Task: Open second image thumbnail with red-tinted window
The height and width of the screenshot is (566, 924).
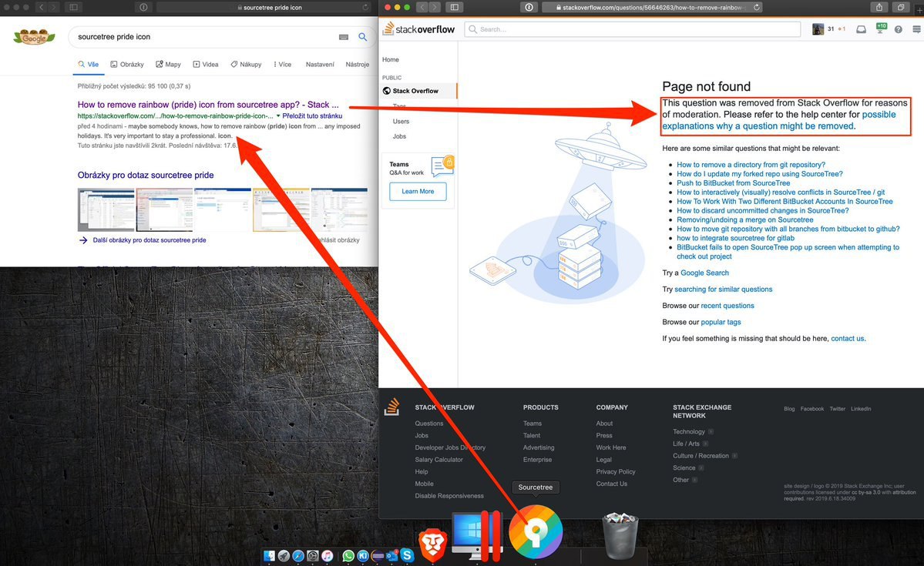Action: pyautogui.click(x=164, y=209)
